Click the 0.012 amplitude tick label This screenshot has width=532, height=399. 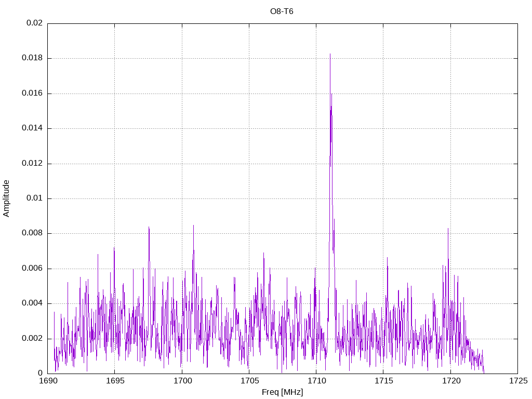(32, 164)
